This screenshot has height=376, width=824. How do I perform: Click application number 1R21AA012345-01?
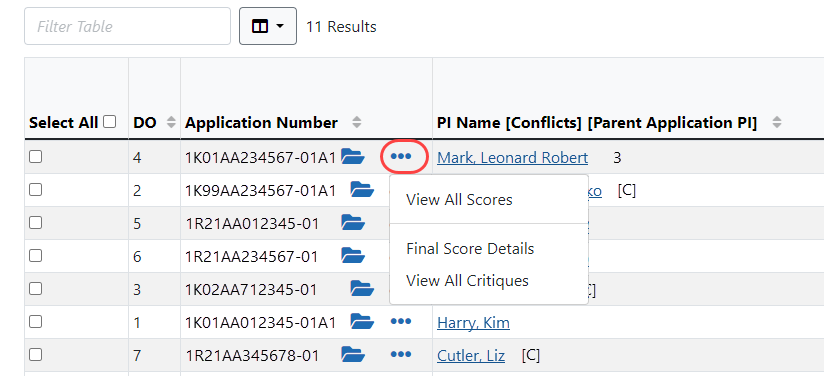[x=252, y=223]
